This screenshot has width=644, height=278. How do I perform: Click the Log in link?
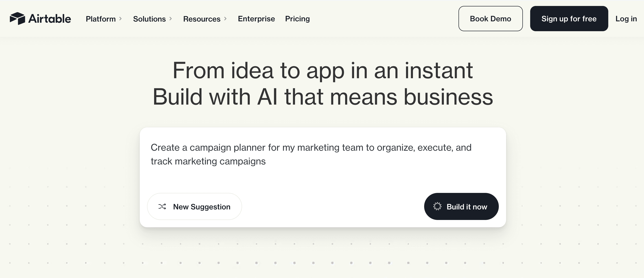626,19
